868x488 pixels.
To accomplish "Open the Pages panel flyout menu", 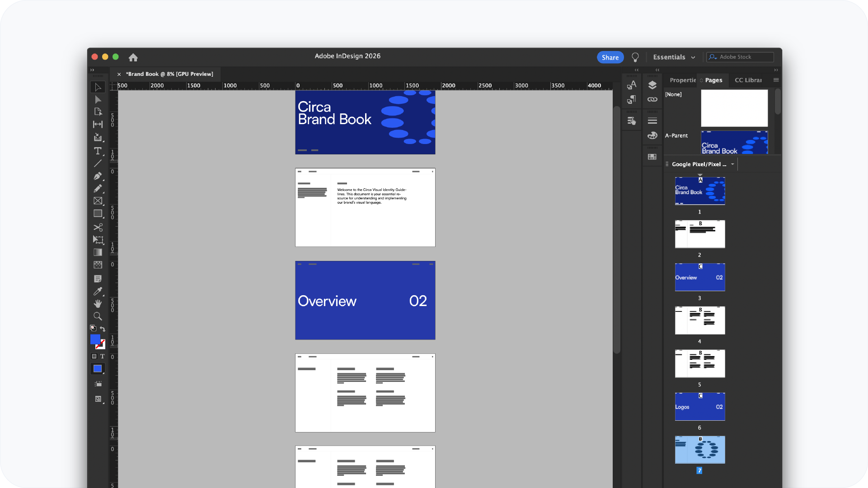I will (776, 80).
